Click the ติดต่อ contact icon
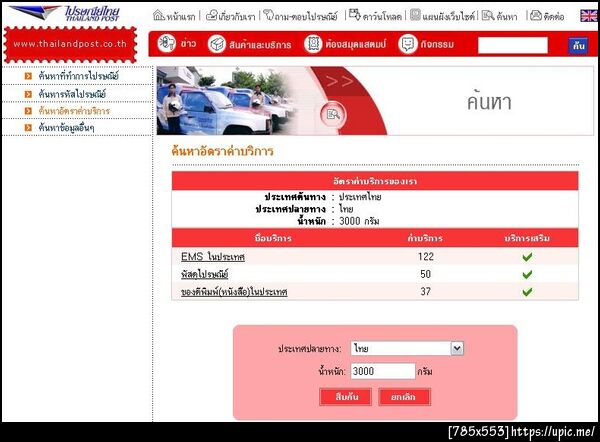The height and width of the screenshot is (442, 600). pyautogui.click(x=536, y=15)
